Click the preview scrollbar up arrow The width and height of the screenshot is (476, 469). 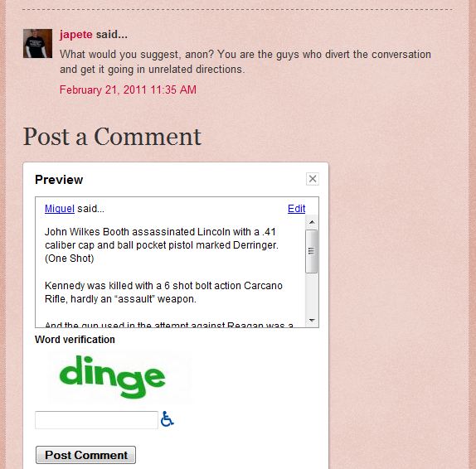coord(312,222)
